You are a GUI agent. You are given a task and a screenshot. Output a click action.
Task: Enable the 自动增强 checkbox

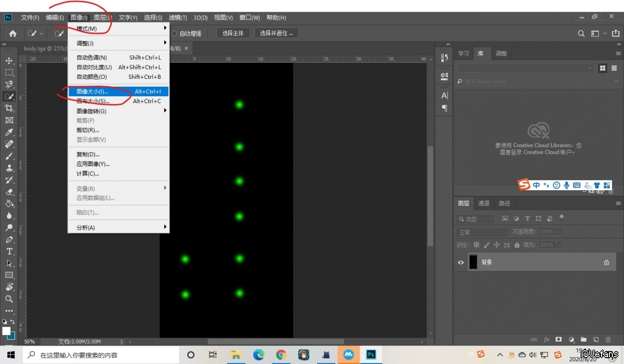pos(174,34)
